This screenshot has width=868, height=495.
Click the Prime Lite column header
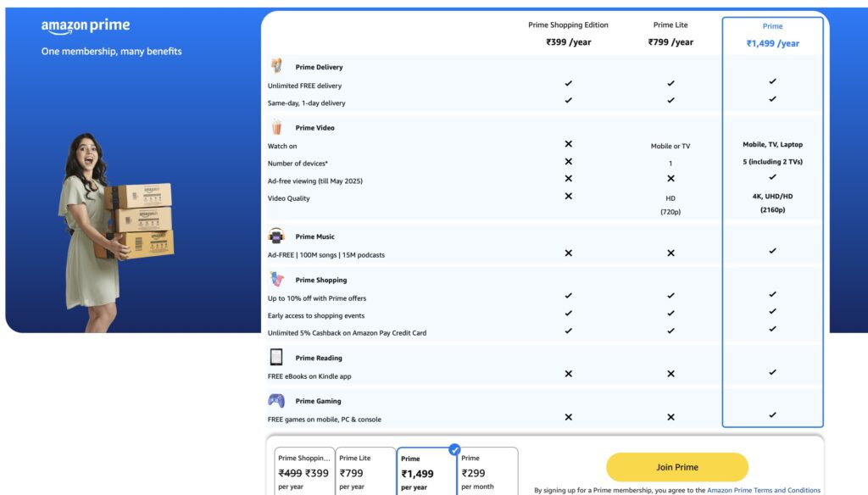(670, 25)
